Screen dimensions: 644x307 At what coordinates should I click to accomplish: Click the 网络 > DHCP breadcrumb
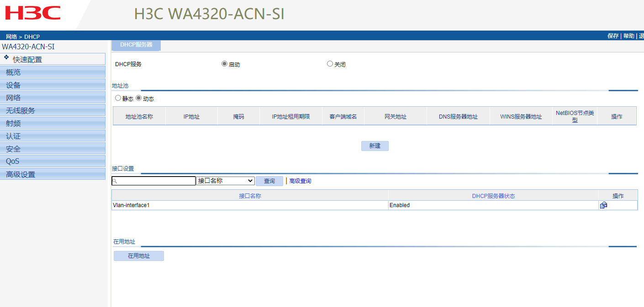pyautogui.click(x=23, y=36)
